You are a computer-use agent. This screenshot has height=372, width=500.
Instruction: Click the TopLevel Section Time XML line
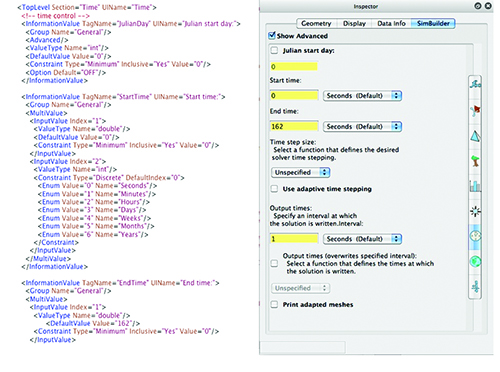87,7
